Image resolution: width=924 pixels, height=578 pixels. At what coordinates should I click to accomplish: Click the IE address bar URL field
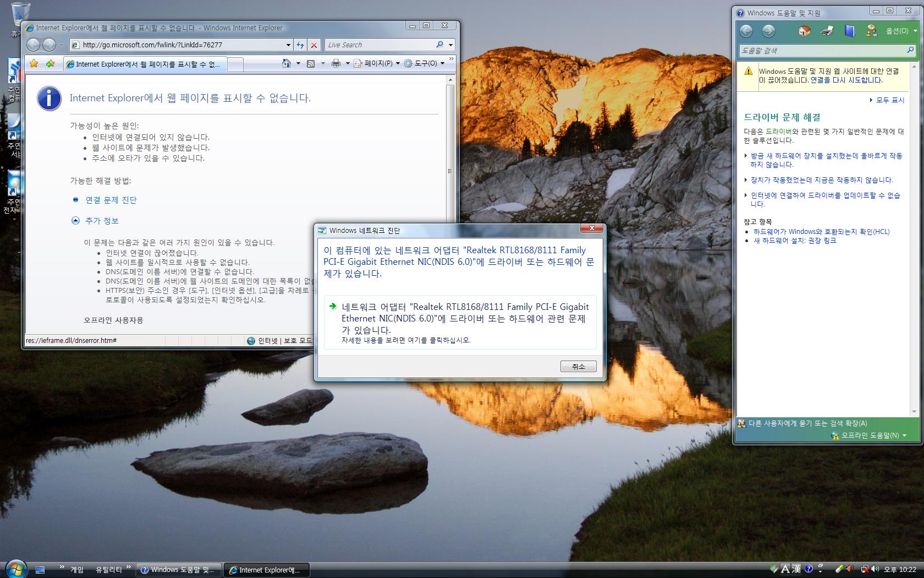[x=182, y=45]
